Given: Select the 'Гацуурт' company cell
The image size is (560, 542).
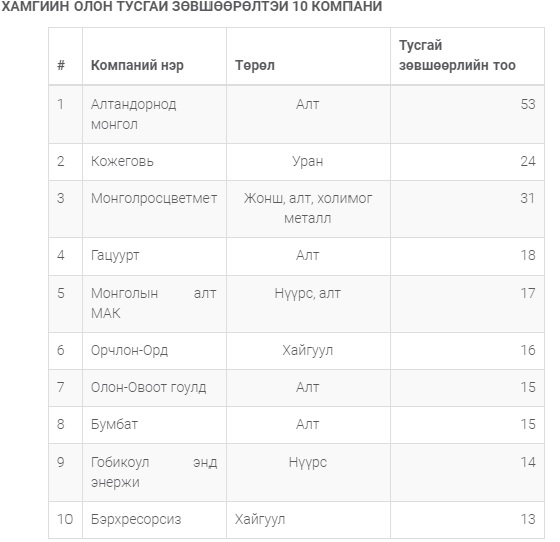Looking at the screenshot, I should point(154,256).
